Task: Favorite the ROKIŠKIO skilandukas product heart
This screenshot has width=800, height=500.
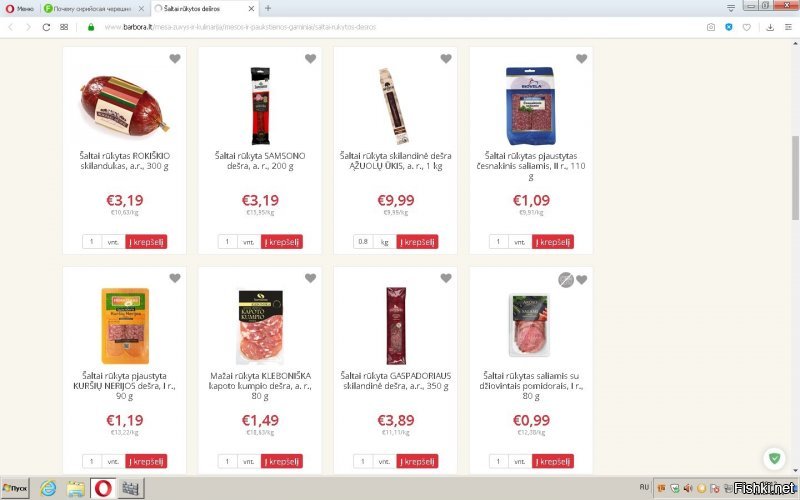Action: tap(175, 59)
